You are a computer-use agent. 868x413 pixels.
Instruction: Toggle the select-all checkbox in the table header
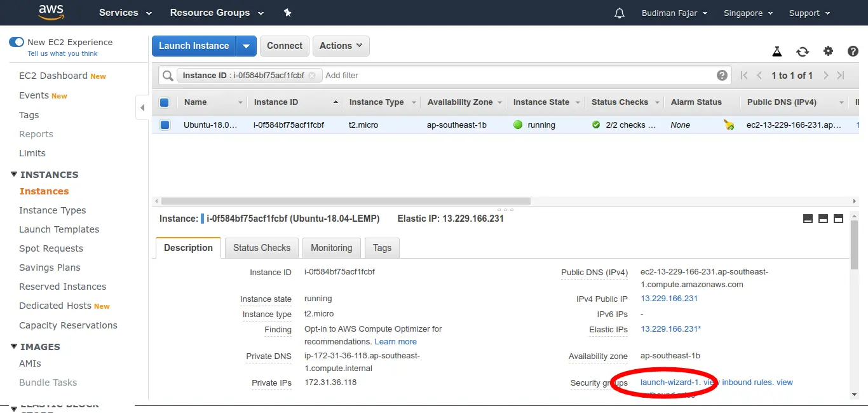[x=165, y=102]
